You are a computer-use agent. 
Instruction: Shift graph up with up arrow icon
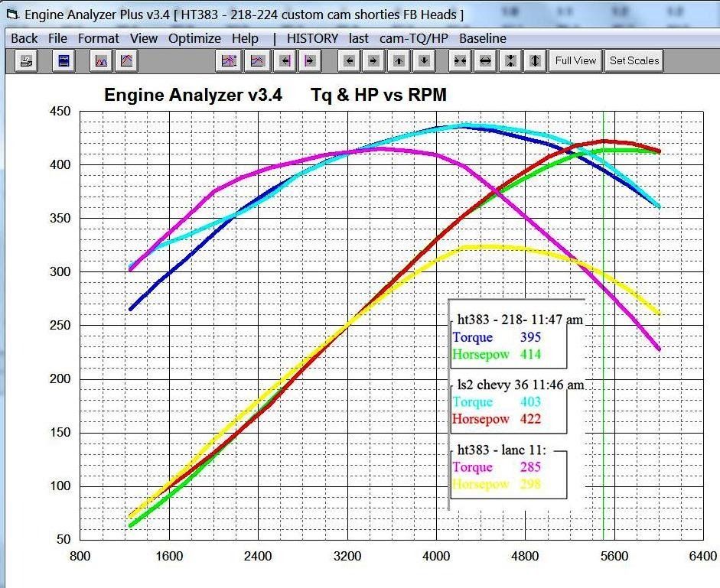point(399,60)
